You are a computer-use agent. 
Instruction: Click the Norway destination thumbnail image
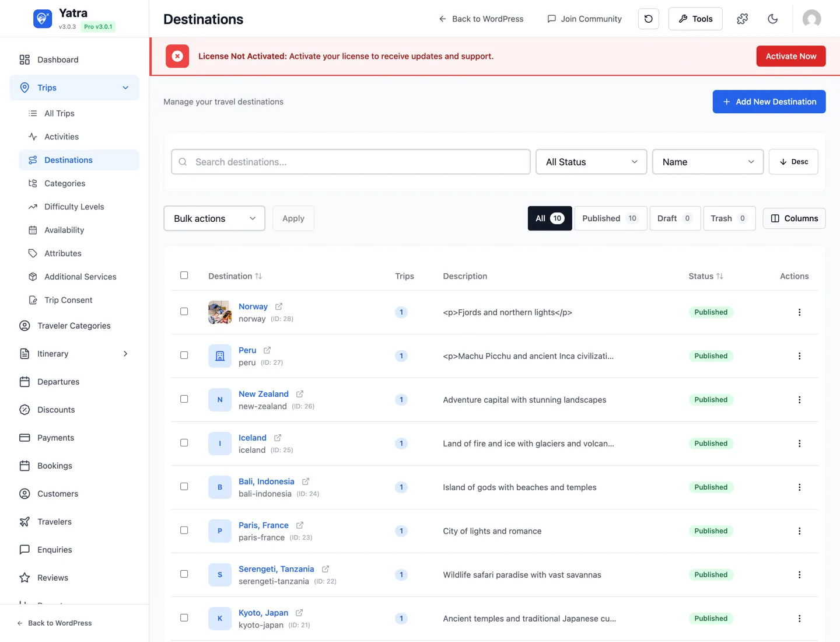click(220, 312)
